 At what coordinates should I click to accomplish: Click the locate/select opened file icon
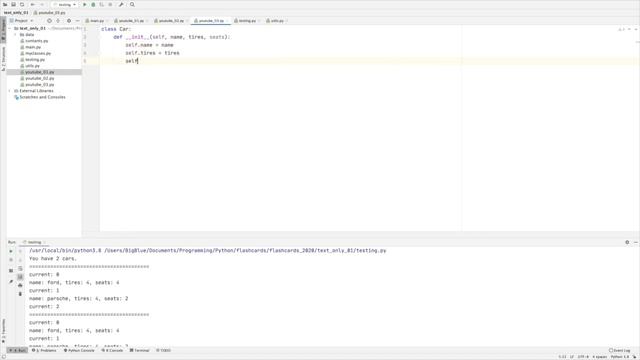[49, 20]
